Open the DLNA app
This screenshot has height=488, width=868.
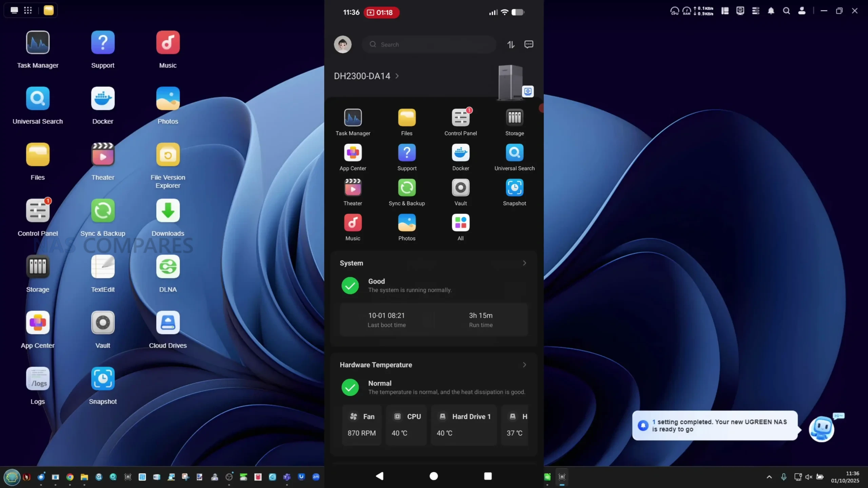pos(168,267)
